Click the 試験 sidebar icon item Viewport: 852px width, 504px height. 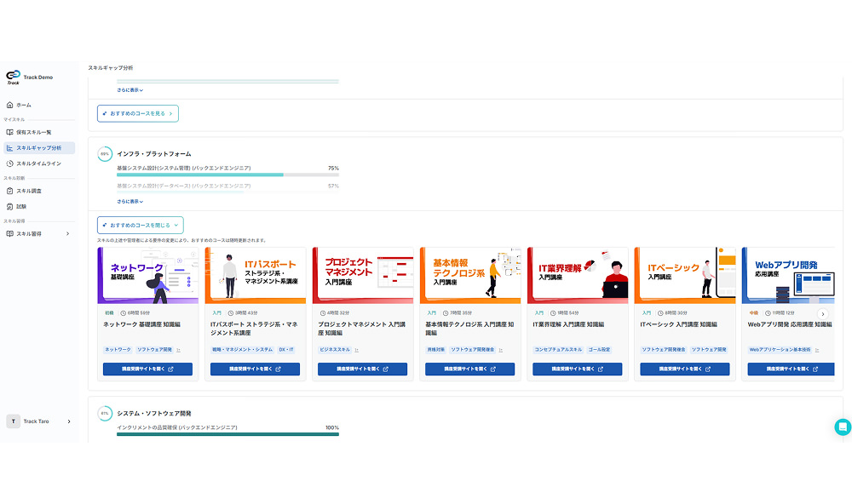coord(10,206)
